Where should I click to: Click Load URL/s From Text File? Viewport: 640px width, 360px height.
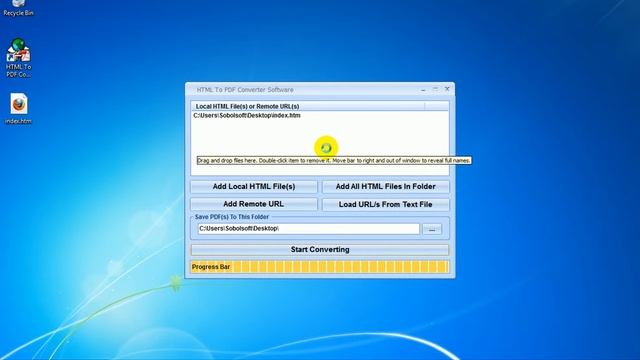point(385,204)
